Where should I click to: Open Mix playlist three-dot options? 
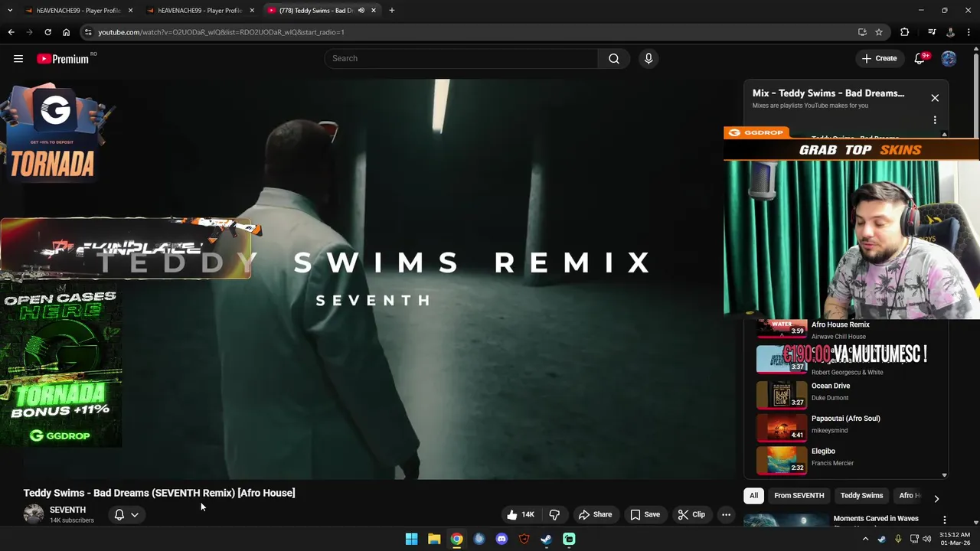(x=935, y=119)
